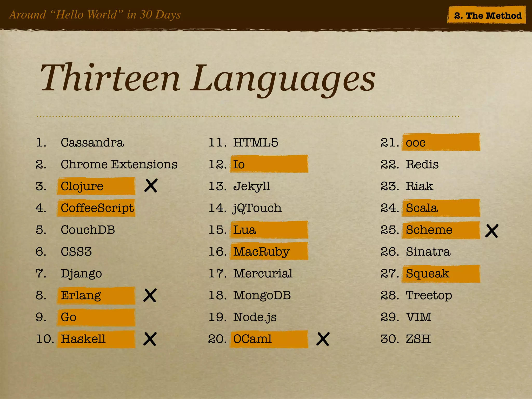Click the X mark next to Scheme
The height and width of the screenshot is (399, 532).
[x=492, y=231]
